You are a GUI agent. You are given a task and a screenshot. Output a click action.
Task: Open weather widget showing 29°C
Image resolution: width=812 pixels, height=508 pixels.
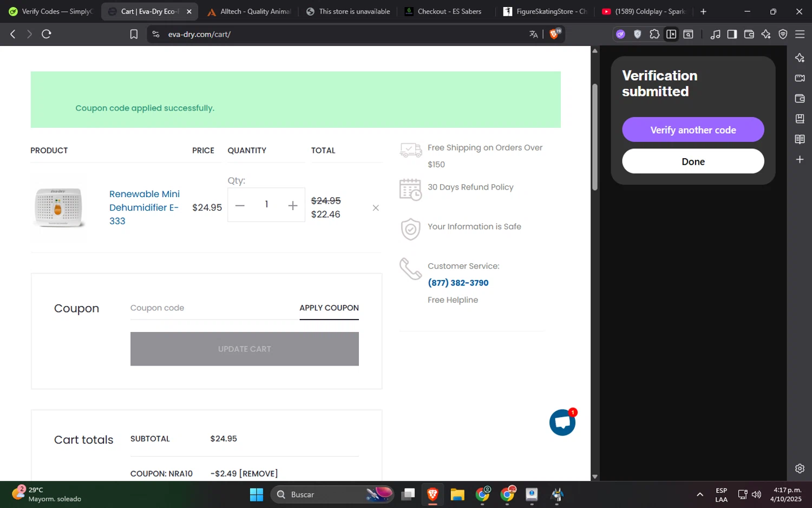(47, 494)
